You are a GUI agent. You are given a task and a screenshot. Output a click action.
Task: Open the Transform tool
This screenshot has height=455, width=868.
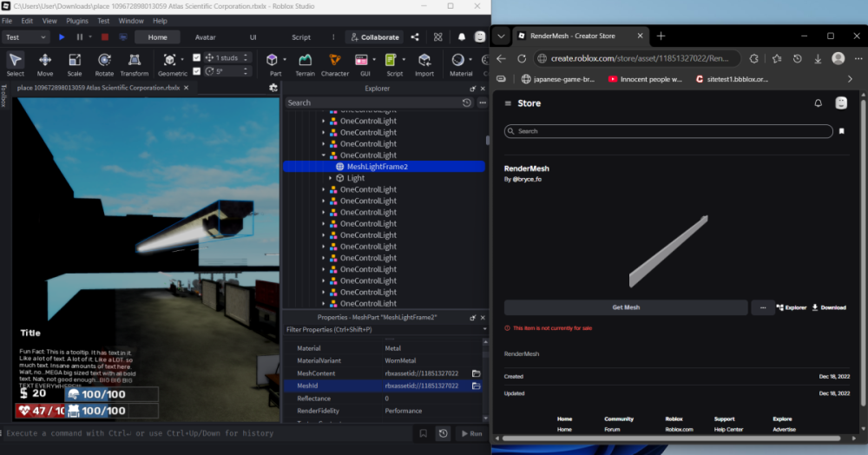tap(134, 64)
